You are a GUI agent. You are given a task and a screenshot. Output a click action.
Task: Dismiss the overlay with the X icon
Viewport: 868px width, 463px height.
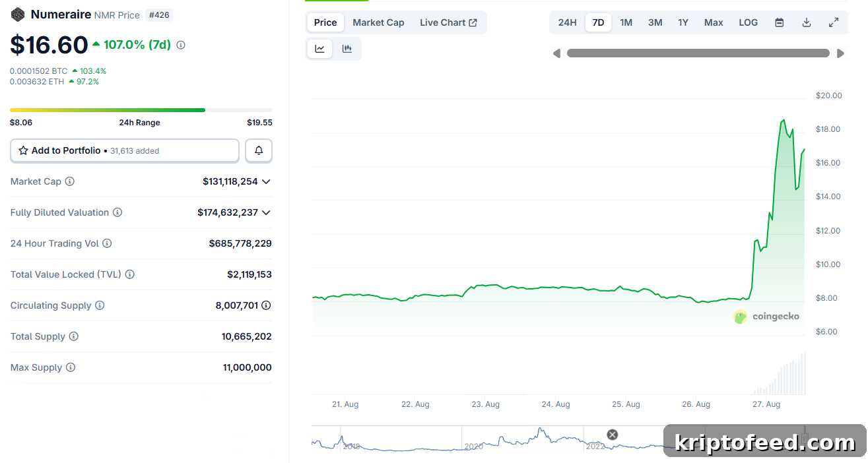tap(613, 434)
